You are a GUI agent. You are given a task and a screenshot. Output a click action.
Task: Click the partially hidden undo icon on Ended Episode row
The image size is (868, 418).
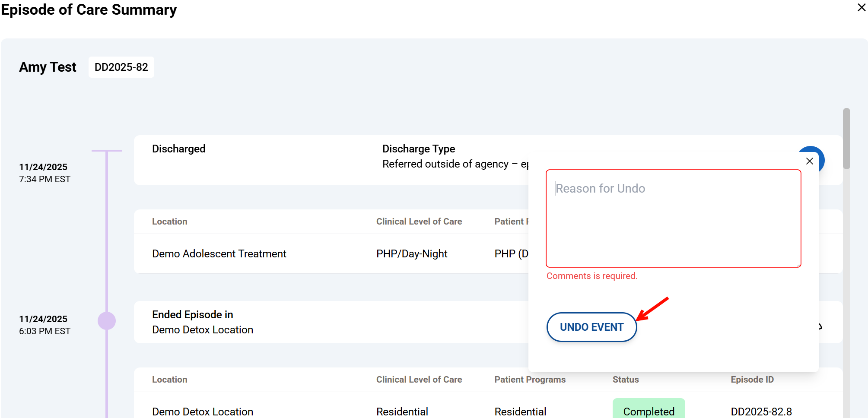(820, 325)
